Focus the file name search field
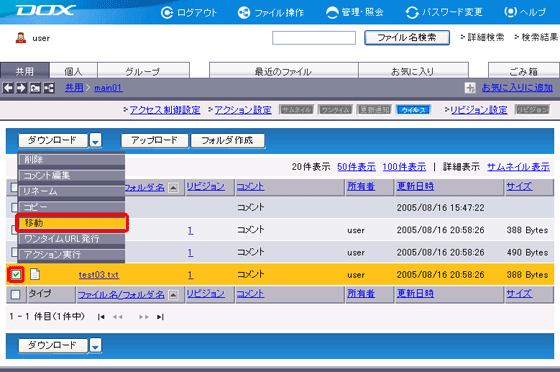The height and width of the screenshot is (372, 560). tap(314, 38)
